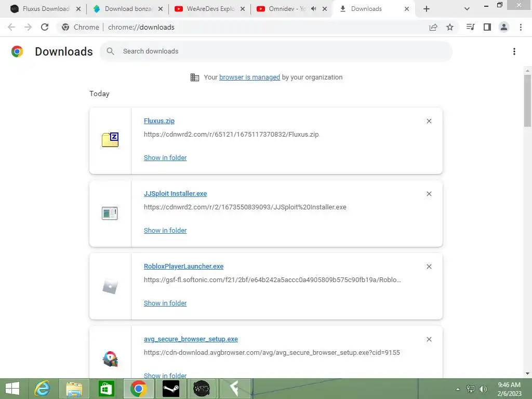Click the Roblox launcher file icon

coord(110,287)
